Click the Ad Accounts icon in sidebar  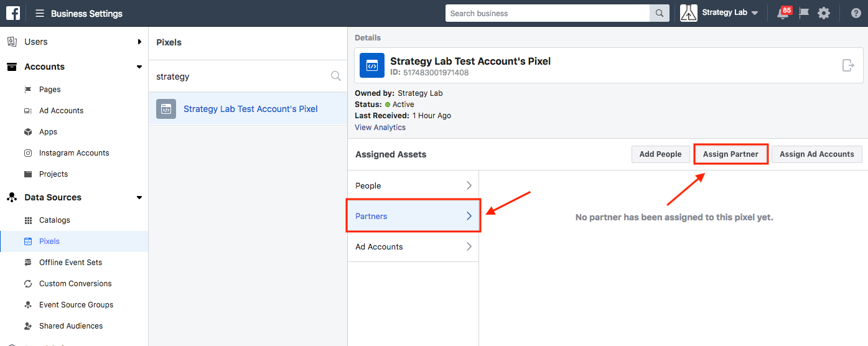[28, 111]
